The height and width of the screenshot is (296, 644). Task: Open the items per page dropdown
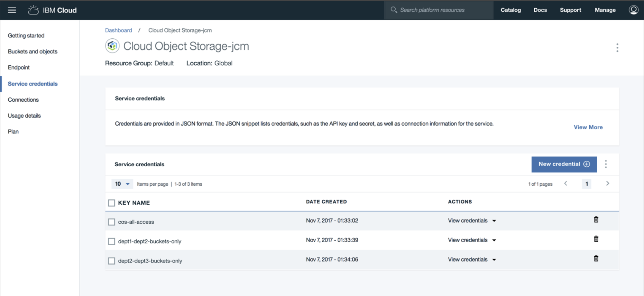[122, 184]
